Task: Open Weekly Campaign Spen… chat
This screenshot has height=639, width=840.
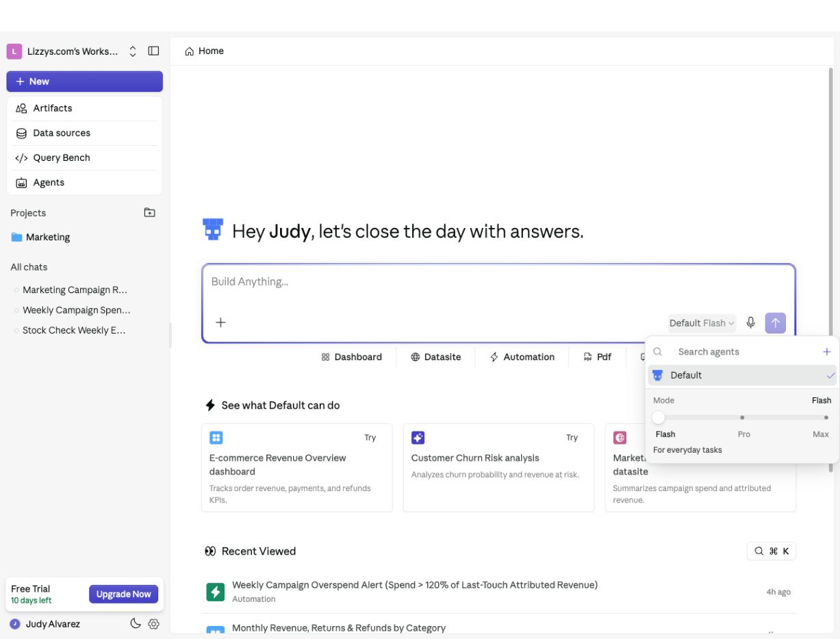Action: tap(76, 310)
